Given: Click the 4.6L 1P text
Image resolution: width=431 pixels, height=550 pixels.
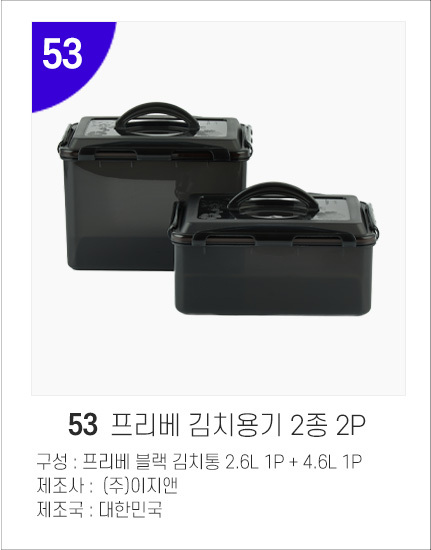Looking at the screenshot, I should click(x=332, y=462).
